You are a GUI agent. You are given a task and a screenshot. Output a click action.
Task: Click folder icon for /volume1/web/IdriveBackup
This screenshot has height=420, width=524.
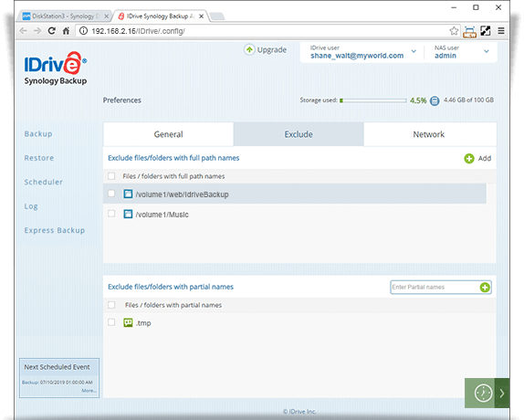[128, 194]
